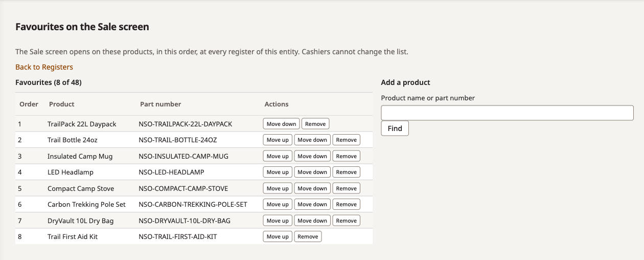Move down Trail Bottle 24oz
The image size is (644, 260).
pos(312,140)
